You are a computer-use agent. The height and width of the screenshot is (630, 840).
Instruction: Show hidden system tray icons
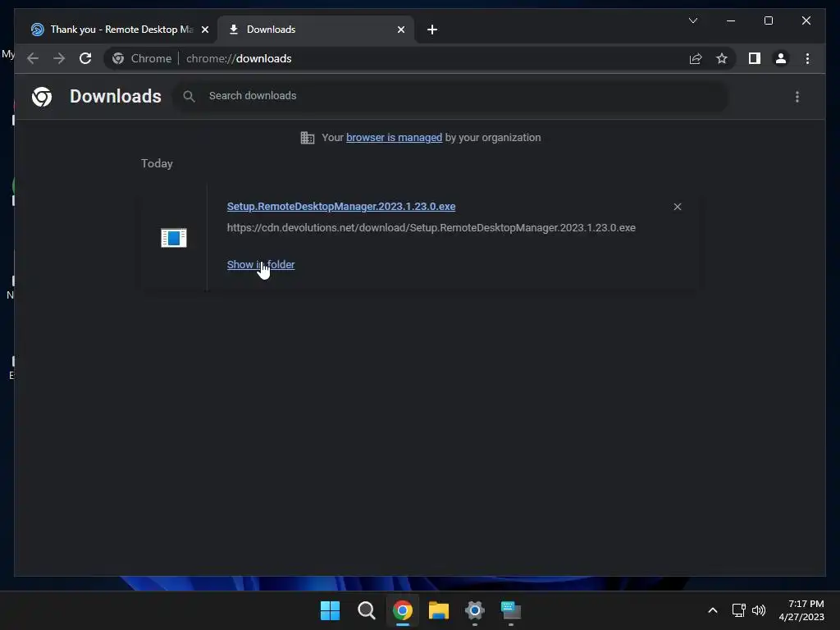pos(713,610)
